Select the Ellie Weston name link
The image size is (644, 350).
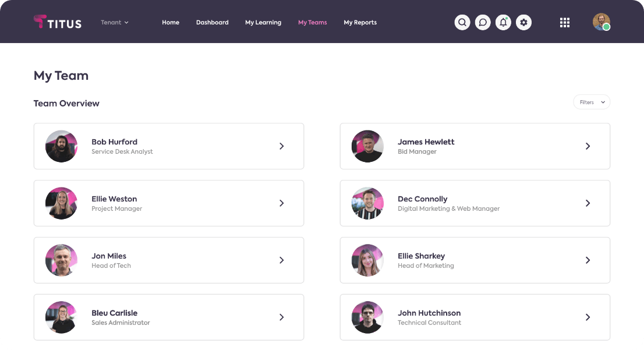point(114,199)
